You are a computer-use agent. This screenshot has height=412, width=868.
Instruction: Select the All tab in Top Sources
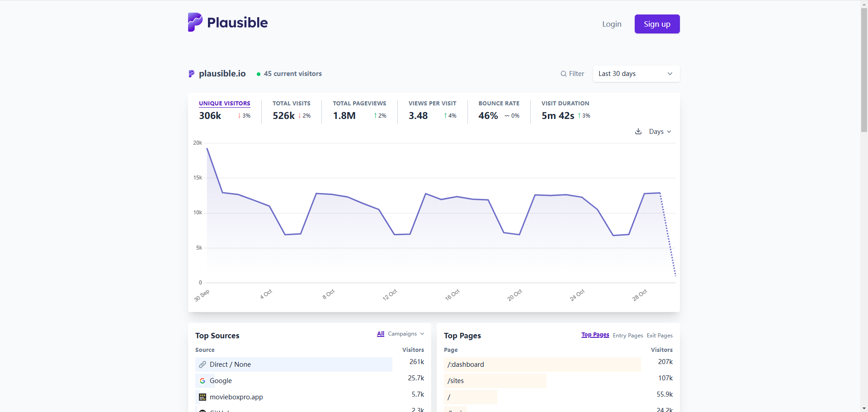point(381,334)
